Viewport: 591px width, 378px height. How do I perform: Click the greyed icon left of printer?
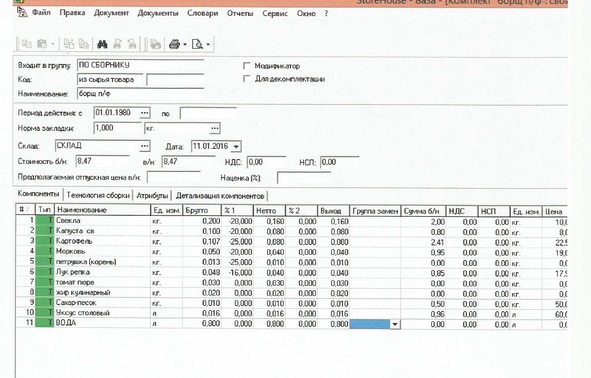point(155,44)
